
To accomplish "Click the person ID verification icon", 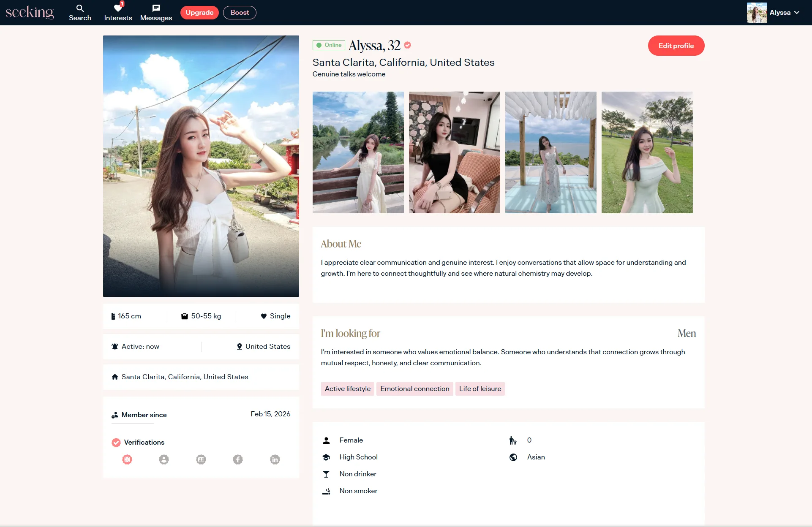I will [164, 459].
